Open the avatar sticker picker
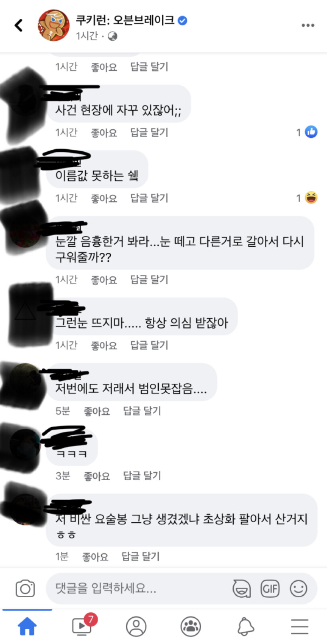 [x=242, y=589]
